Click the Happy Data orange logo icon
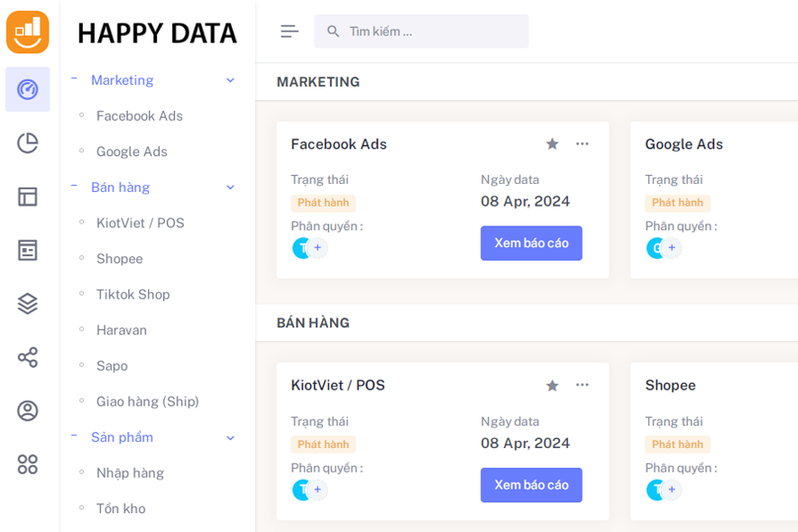The height and width of the screenshot is (532, 798). click(27, 32)
